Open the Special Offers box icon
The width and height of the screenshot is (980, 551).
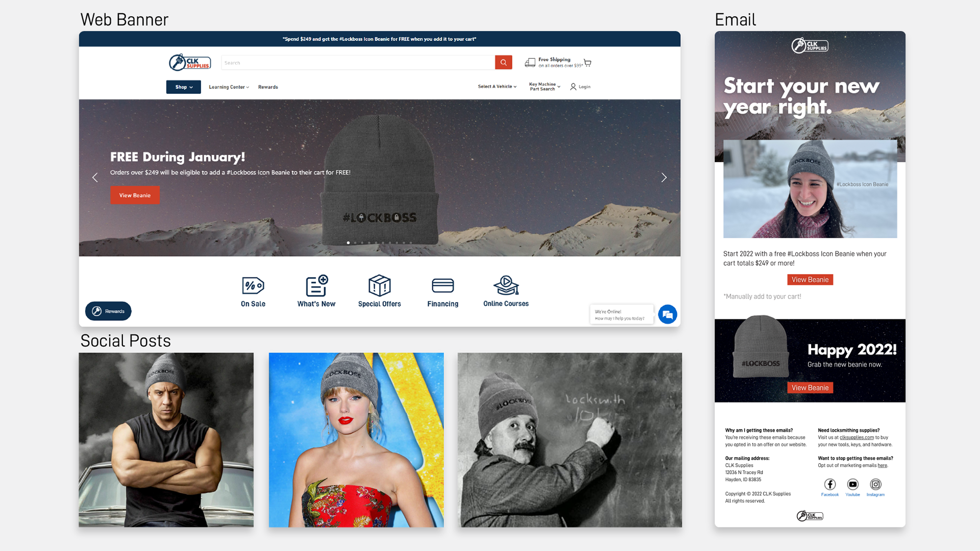380,286
